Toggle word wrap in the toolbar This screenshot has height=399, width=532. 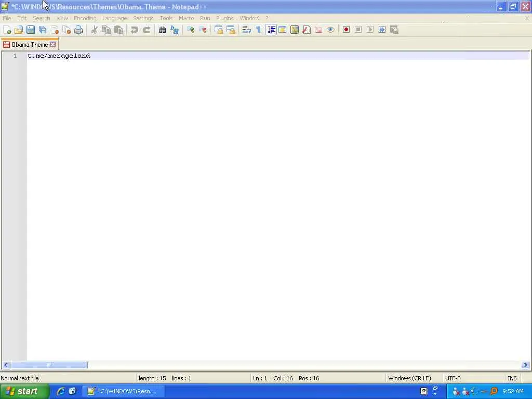pos(247,30)
